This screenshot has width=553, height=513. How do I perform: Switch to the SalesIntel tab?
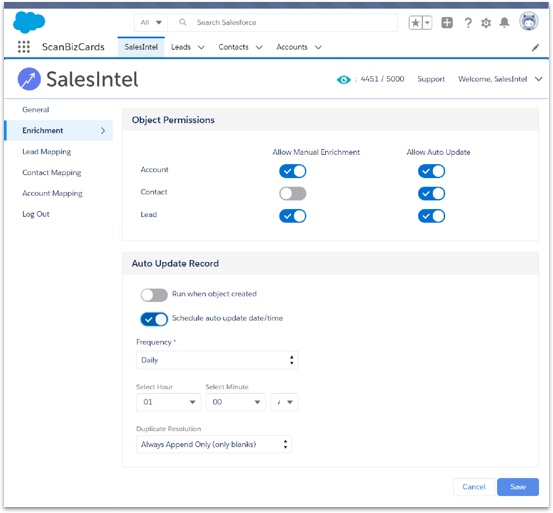[x=141, y=47]
